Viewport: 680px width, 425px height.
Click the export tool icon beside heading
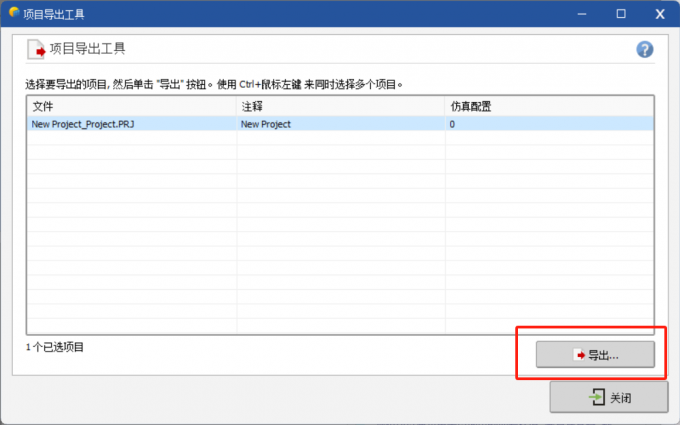36,49
